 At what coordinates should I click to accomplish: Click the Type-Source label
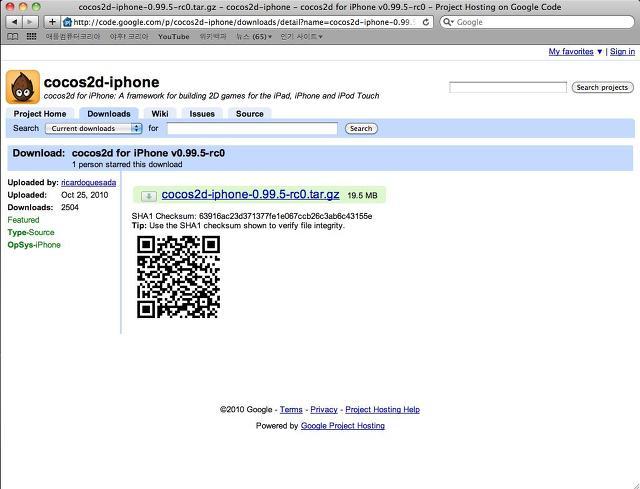point(31,232)
